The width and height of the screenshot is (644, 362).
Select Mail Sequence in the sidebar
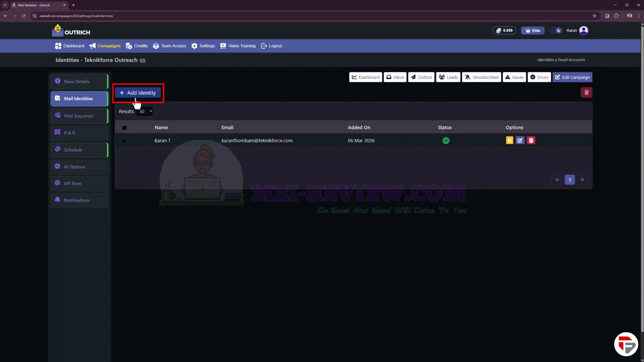click(x=80, y=116)
